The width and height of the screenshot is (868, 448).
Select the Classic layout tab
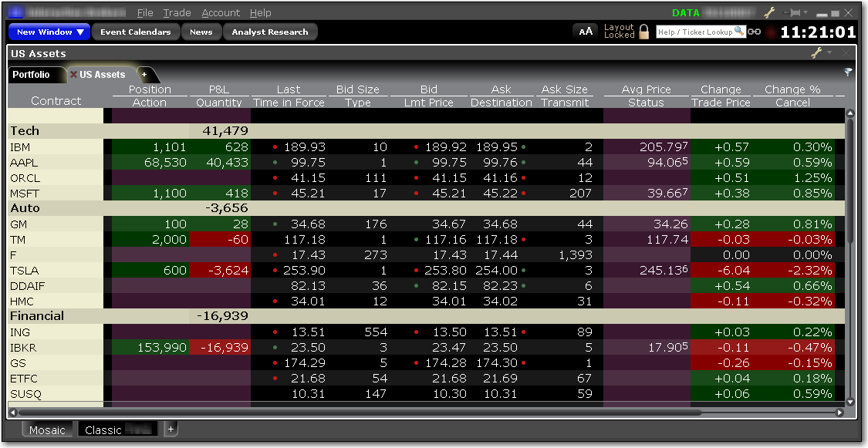click(x=118, y=429)
